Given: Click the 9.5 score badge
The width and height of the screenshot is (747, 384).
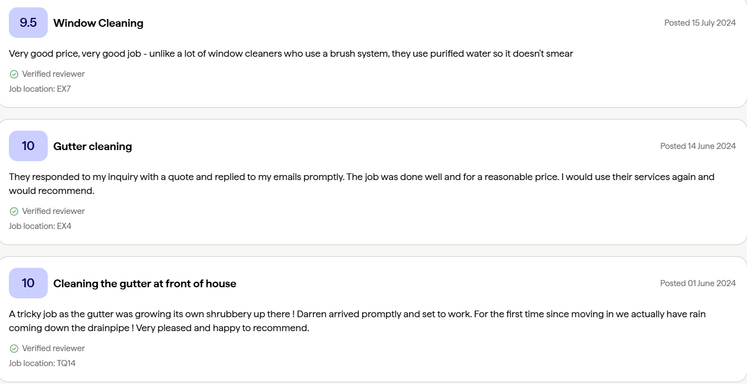Looking at the screenshot, I should [x=28, y=22].
